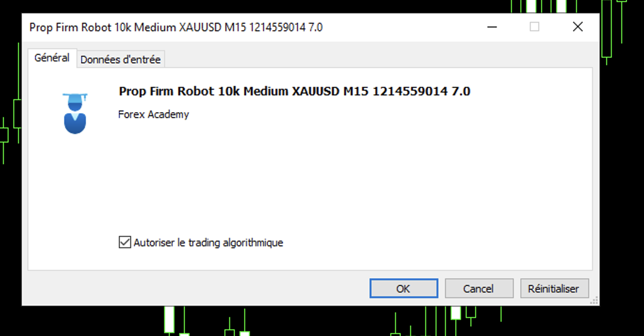
Task: Click the Cancel button
Action: (x=479, y=288)
